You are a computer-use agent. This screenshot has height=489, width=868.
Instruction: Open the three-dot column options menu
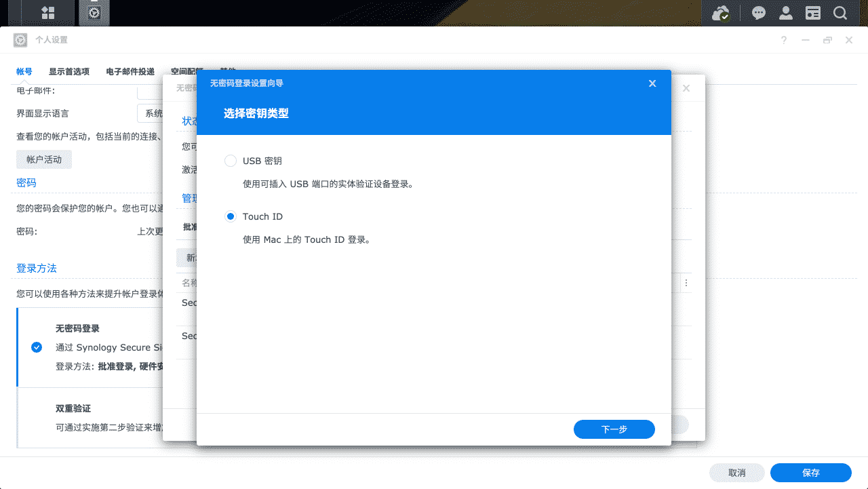[x=686, y=283]
